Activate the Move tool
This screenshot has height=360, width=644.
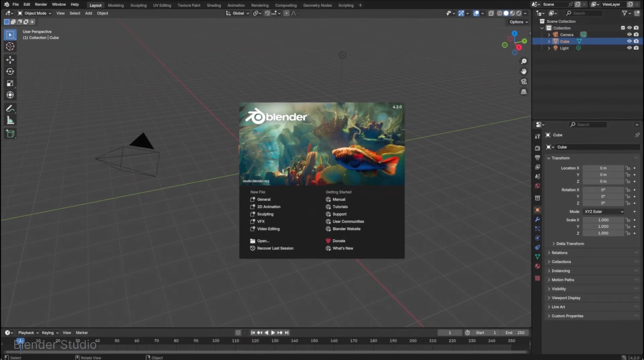tap(10, 60)
